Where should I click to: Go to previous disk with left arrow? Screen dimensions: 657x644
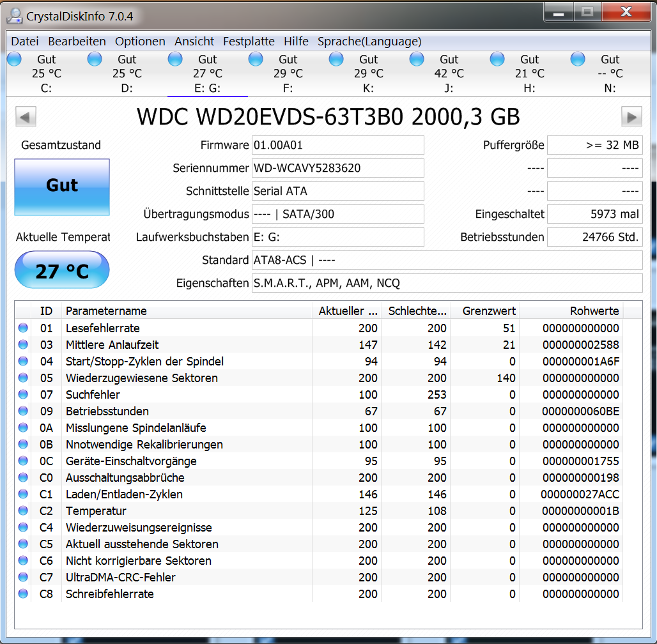point(26,117)
